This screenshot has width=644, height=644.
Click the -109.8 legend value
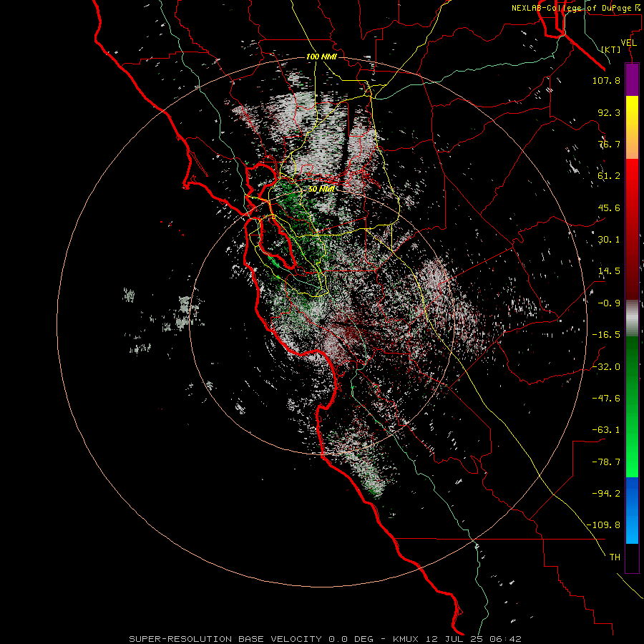tap(603, 525)
